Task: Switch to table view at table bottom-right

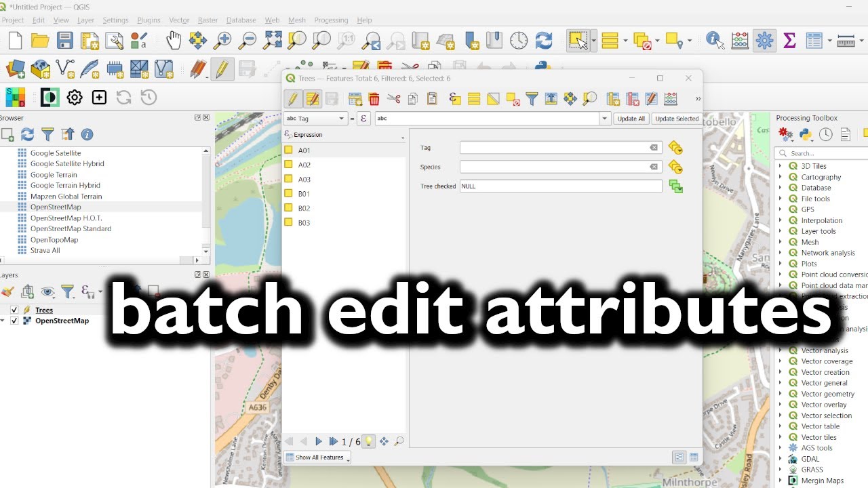Action: tap(694, 457)
